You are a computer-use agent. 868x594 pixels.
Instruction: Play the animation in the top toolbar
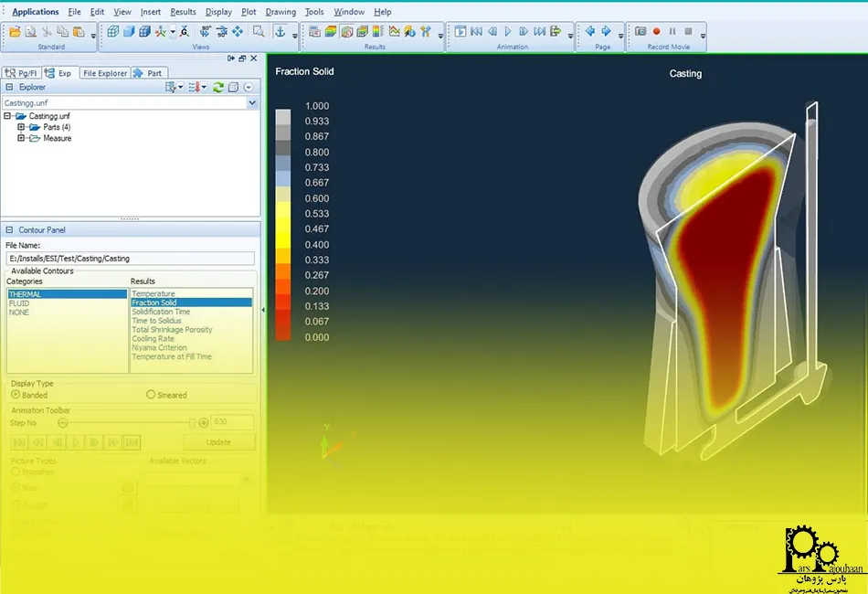(x=508, y=32)
